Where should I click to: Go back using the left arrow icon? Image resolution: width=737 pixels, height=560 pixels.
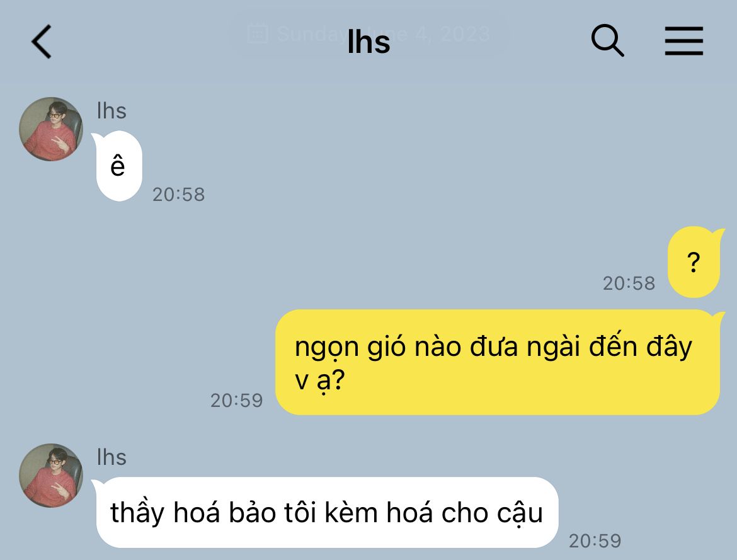(x=42, y=42)
